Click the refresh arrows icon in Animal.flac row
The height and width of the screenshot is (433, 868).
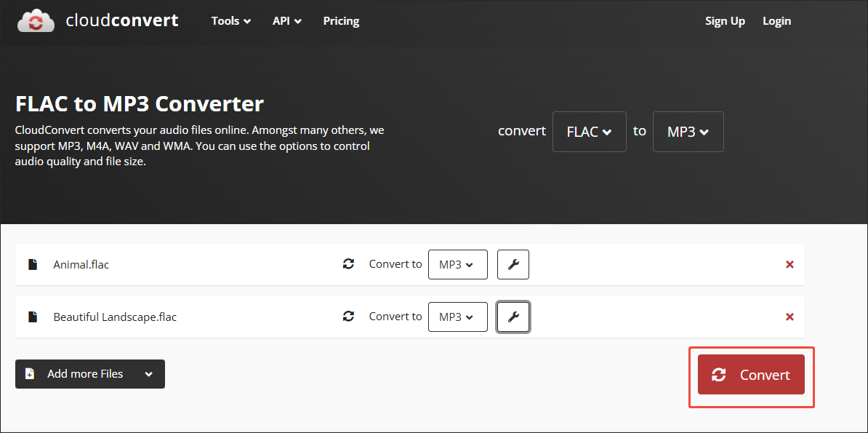click(348, 264)
